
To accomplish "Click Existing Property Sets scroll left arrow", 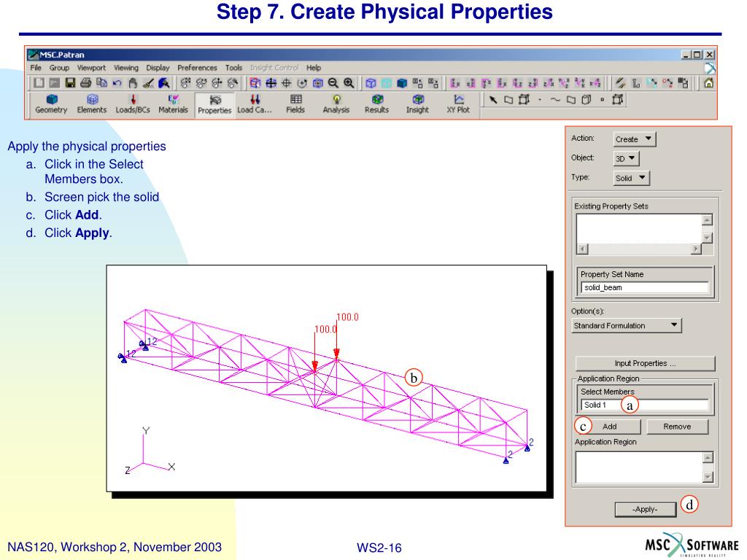I will (x=582, y=249).
